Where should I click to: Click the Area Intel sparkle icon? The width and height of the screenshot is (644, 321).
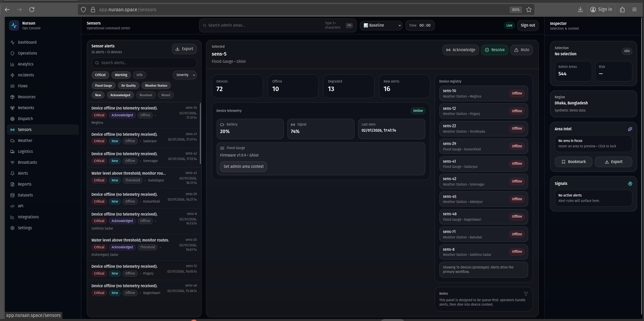point(630,129)
